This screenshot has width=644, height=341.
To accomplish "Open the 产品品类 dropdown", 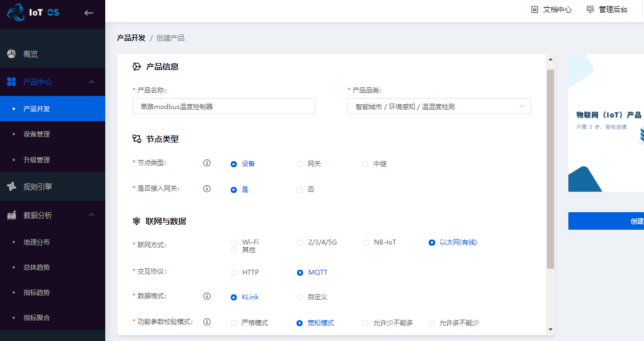I will (439, 106).
